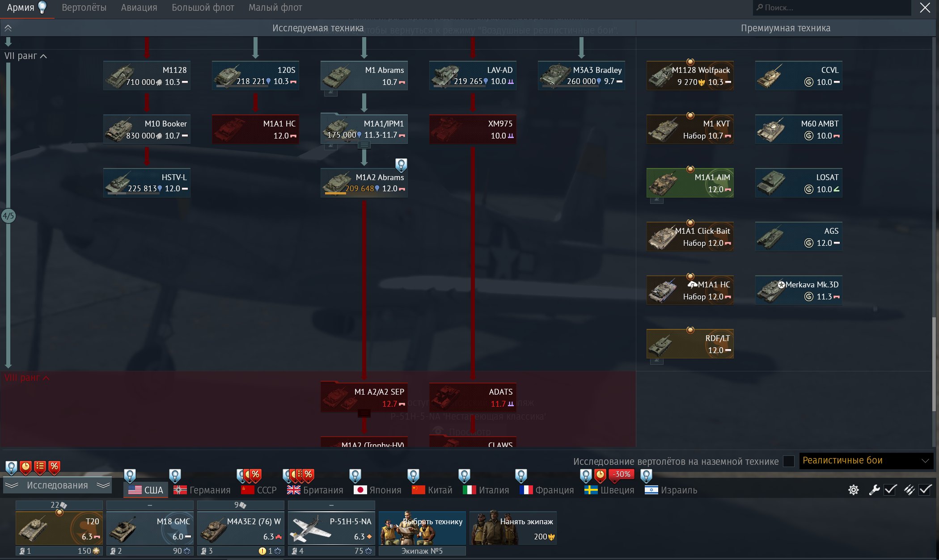Viewport: 939px width, 560px height.
Task: Expand the owned M1A1 AIM premium group
Action: 656,200
